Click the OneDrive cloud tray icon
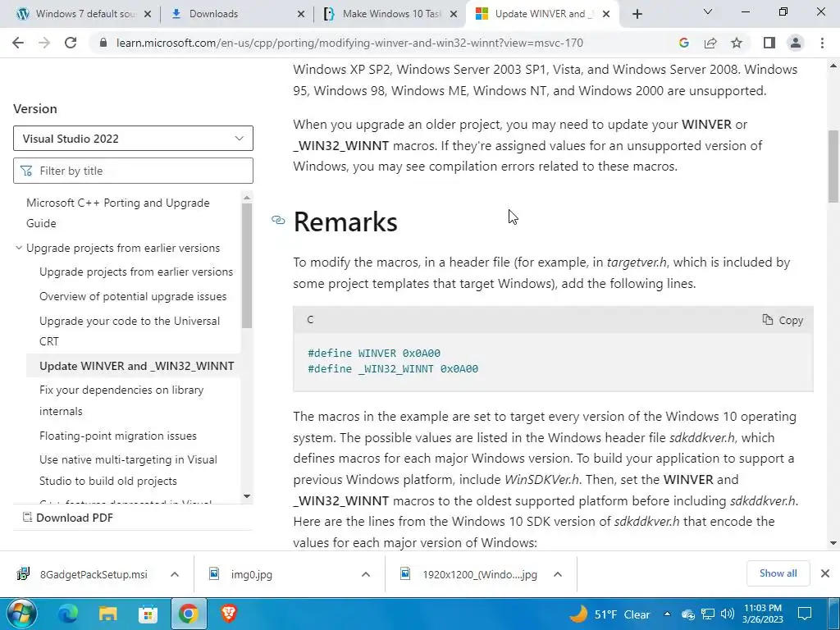840x630 pixels. [x=688, y=614]
